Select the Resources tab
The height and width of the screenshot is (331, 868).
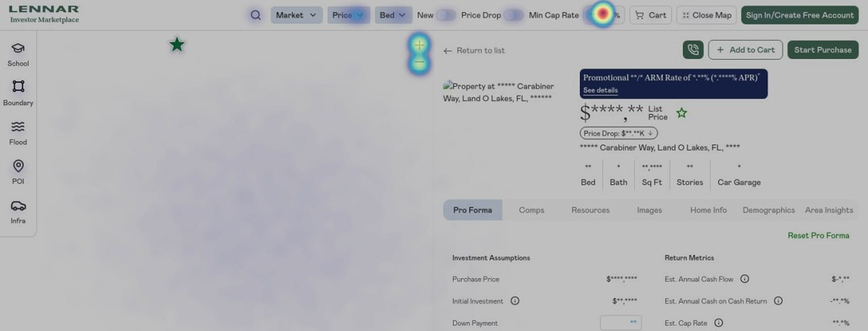590,210
